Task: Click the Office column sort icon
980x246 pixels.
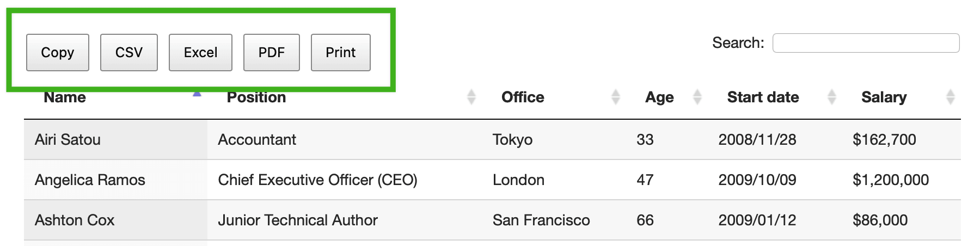Action: click(x=616, y=97)
